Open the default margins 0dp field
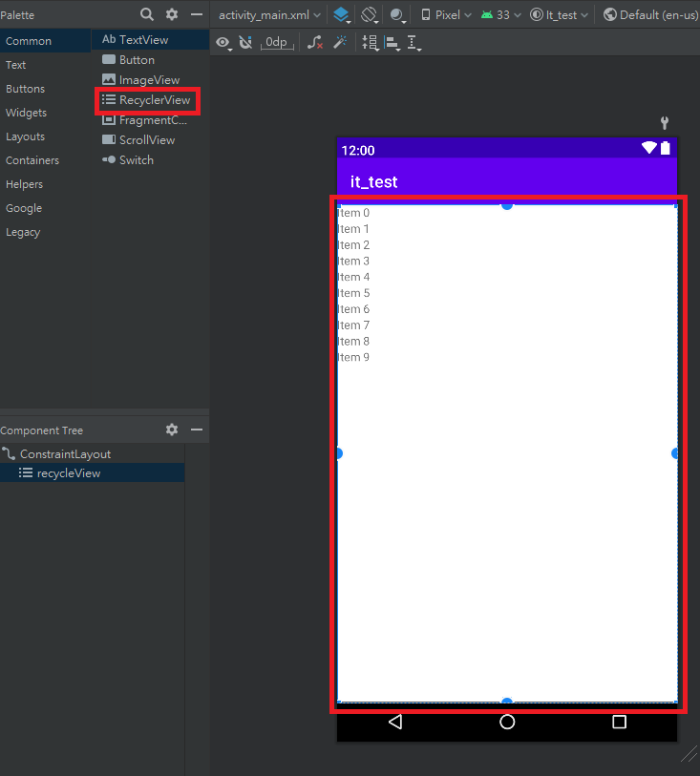 (x=277, y=43)
